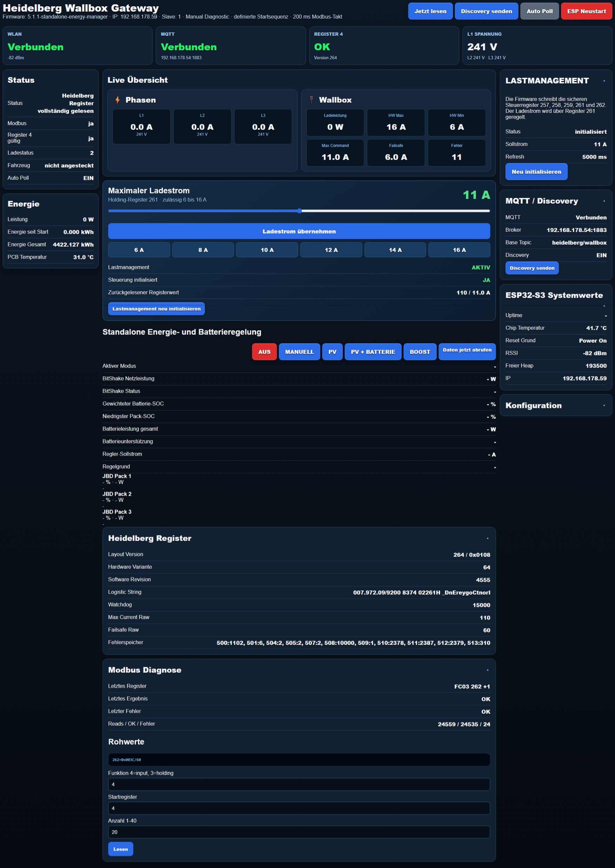Focus the Anzahl 1-40 input field
Viewport: 615px width, 868px height.
299,831
